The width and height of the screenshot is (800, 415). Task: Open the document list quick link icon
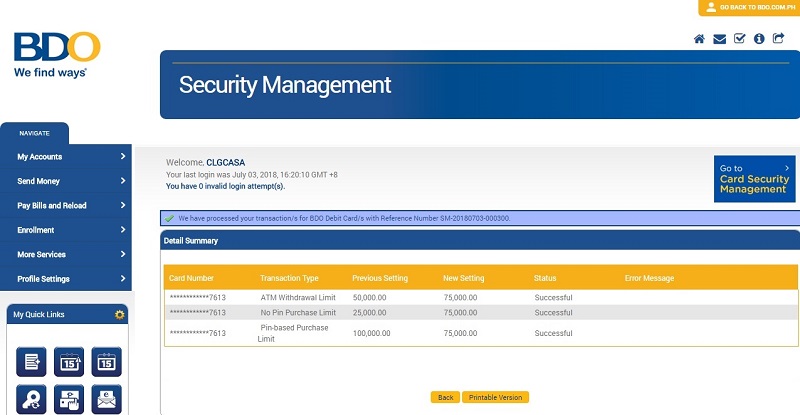click(x=31, y=362)
